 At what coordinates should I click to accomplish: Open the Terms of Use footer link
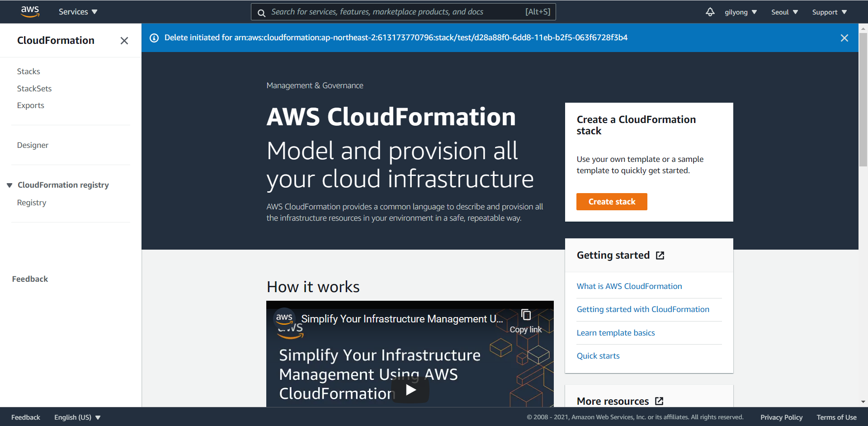836,417
